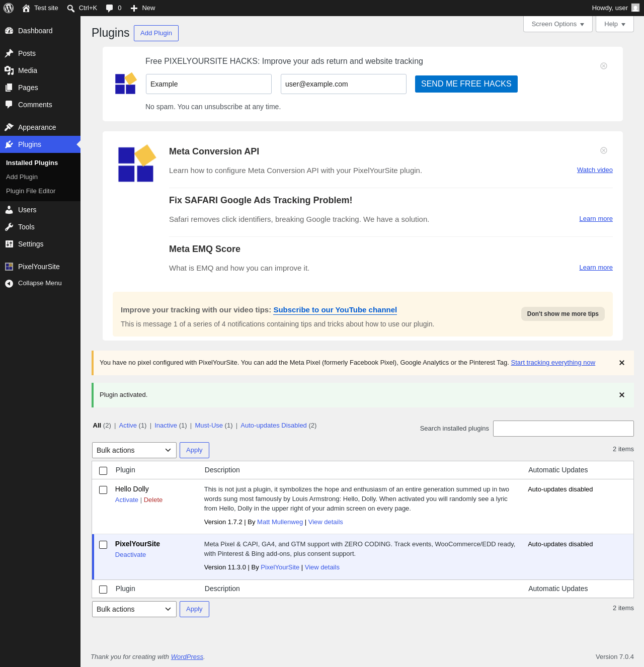Image resolution: width=644 pixels, height=667 pixels.
Task: Dismiss the Free PixelYourSite Hacks banner
Action: point(604,66)
